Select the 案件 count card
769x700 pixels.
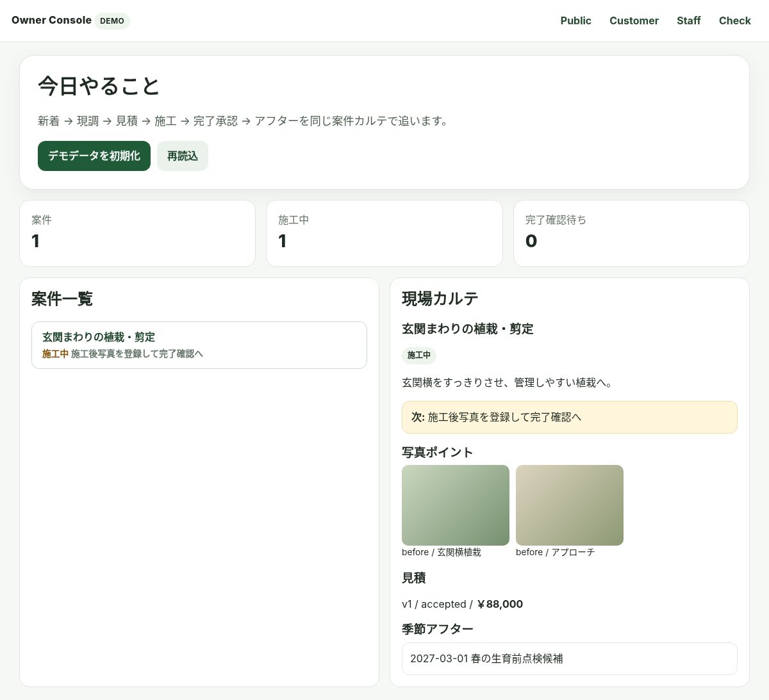(137, 233)
